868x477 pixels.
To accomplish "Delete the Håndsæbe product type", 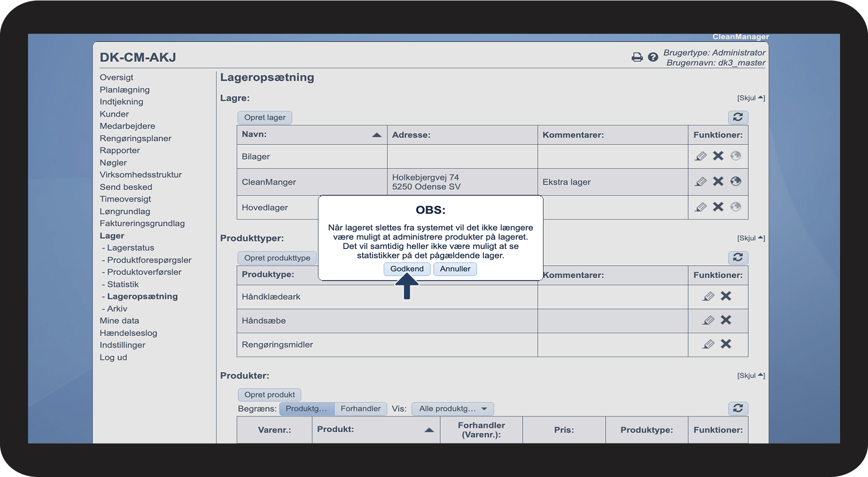I will click(x=726, y=320).
